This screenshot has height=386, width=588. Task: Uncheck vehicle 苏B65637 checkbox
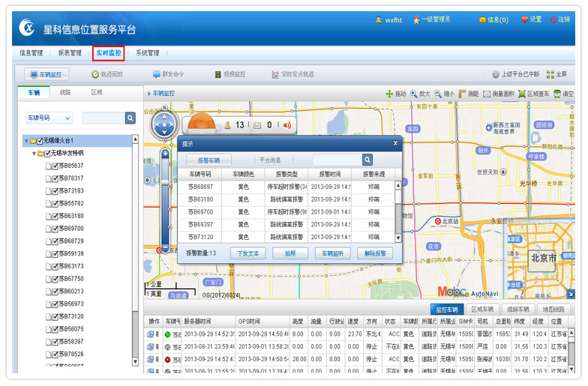click(55, 166)
